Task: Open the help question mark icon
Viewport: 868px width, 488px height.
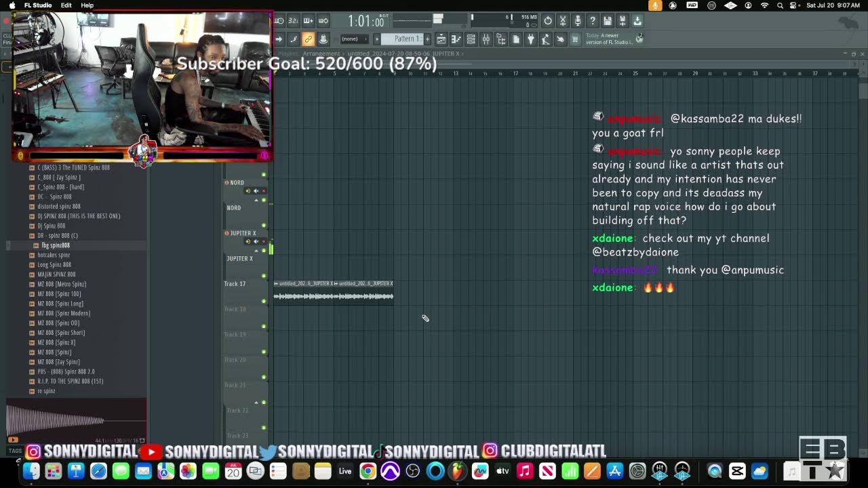Action: (593, 21)
